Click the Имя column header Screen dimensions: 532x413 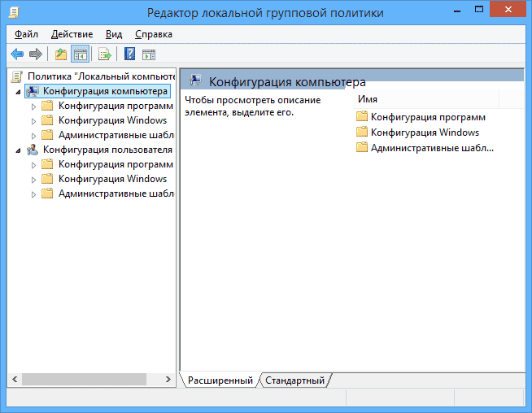(368, 98)
